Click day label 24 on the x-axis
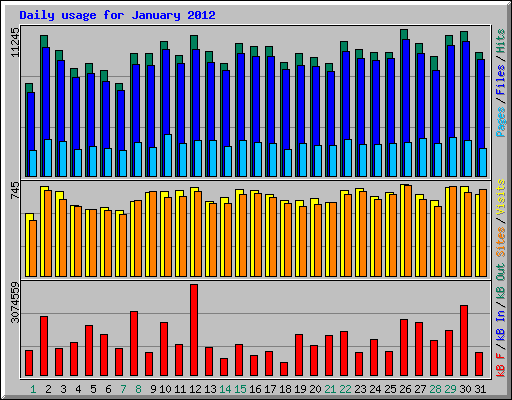Image resolution: width=512 pixels, height=400 pixels. click(x=375, y=389)
